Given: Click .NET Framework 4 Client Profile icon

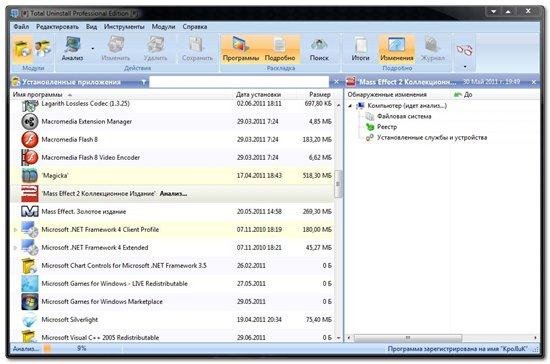Looking at the screenshot, I should [30, 230].
